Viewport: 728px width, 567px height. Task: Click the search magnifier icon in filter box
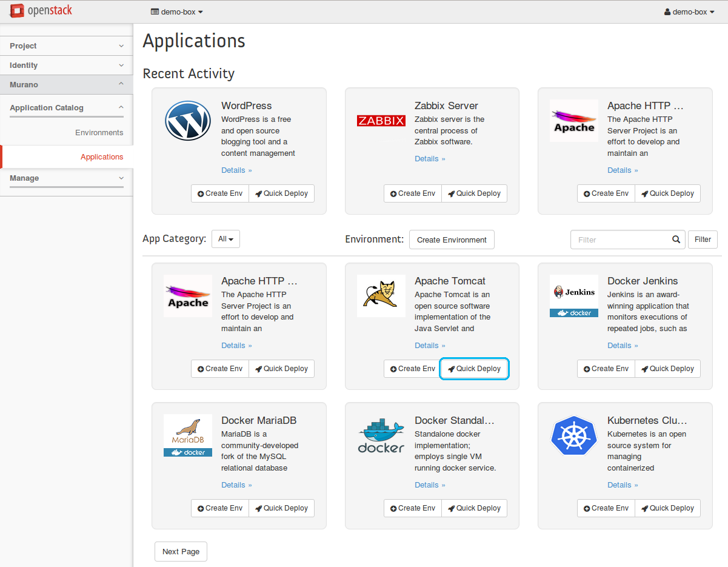(x=676, y=240)
